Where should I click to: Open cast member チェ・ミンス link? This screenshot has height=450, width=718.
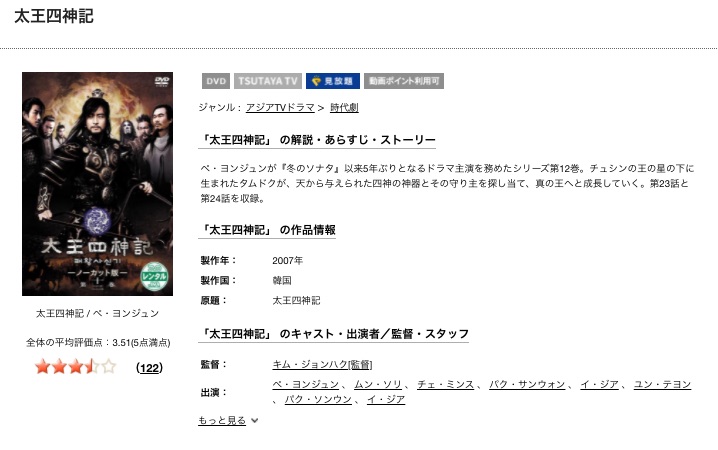(445, 385)
